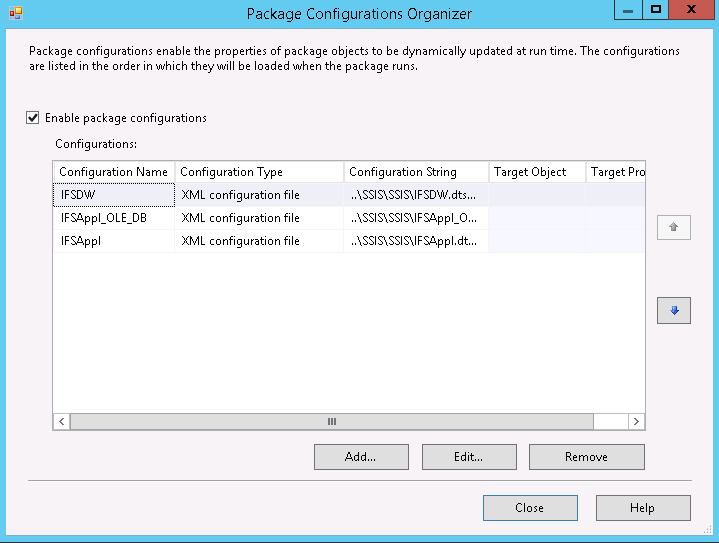Click the blue move down arrow button
Screen dimensions: 719x543
click(673, 311)
